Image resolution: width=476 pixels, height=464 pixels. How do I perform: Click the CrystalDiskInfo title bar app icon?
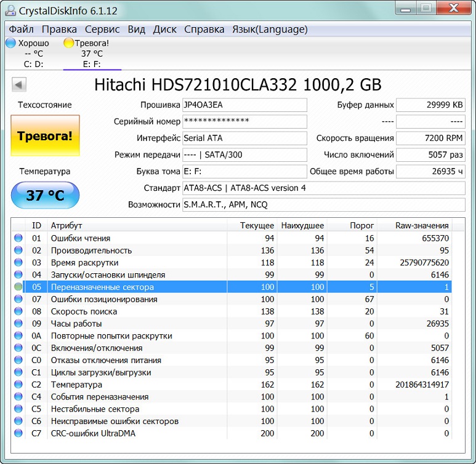click(10, 10)
